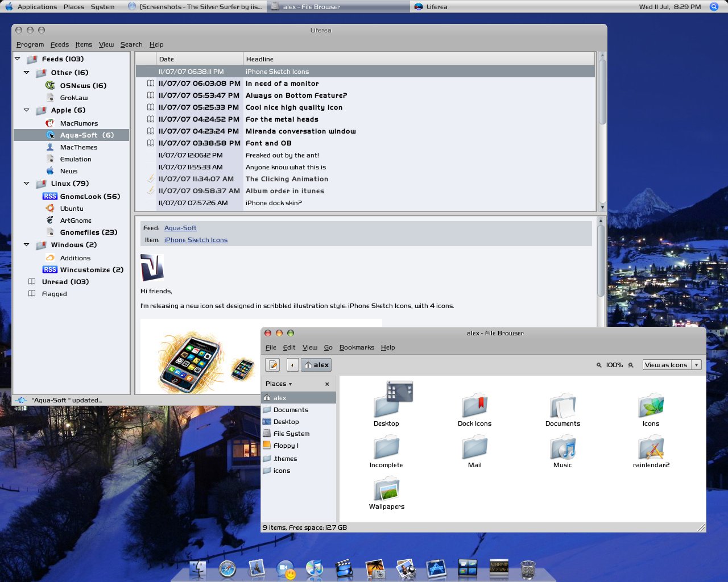The width and height of the screenshot is (728, 582).
Task: Launch Safari compass from the dock
Action: click(x=227, y=569)
